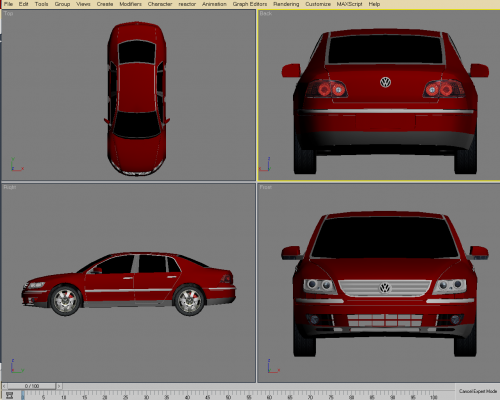Click the VW grille logo in Front viewport
Image resolution: width=500 pixels, height=400 pixels.
(x=385, y=288)
